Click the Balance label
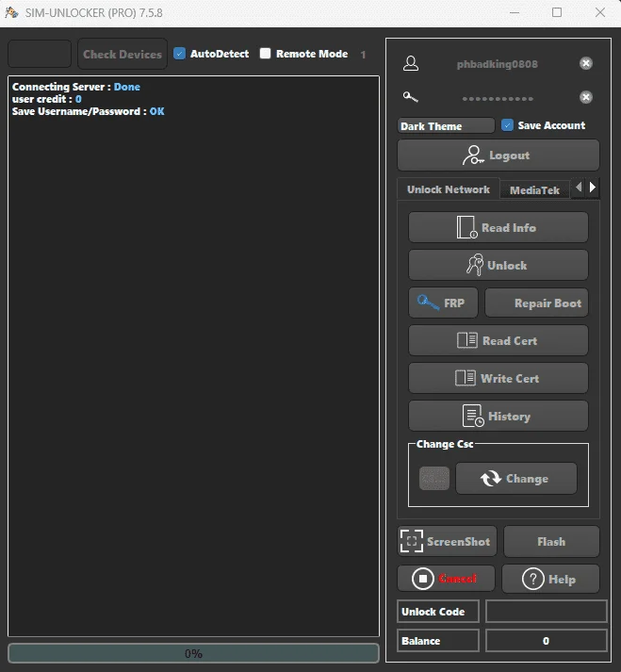 pyautogui.click(x=437, y=641)
